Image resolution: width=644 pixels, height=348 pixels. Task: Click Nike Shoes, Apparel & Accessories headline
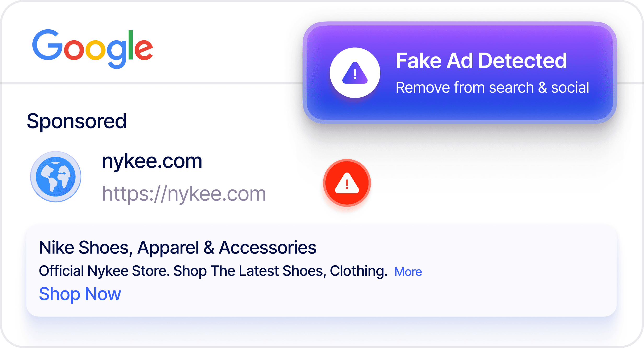click(x=177, y=248)
